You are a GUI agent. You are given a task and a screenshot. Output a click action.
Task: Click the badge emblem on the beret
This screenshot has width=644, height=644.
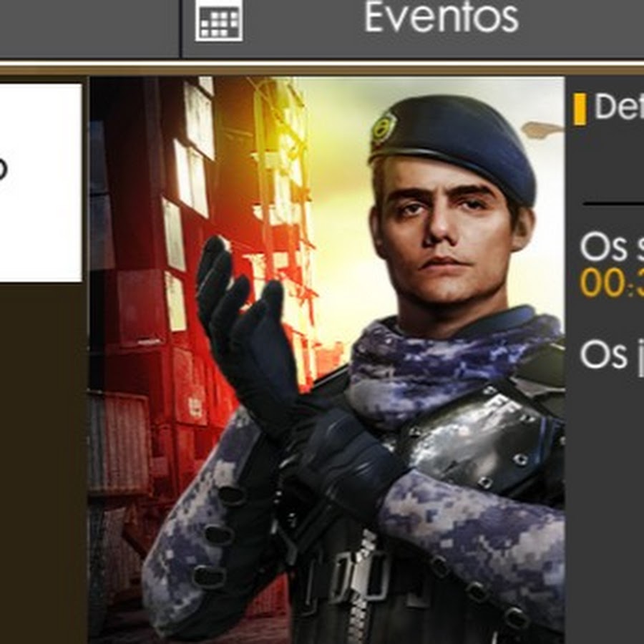tap(384, 129)
